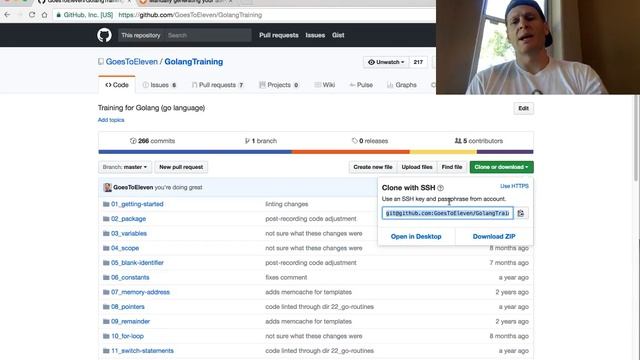This screenshot has height=360, width=640.
Task: Click the 'fixes comment' commit message
Action: click(286, 278)
